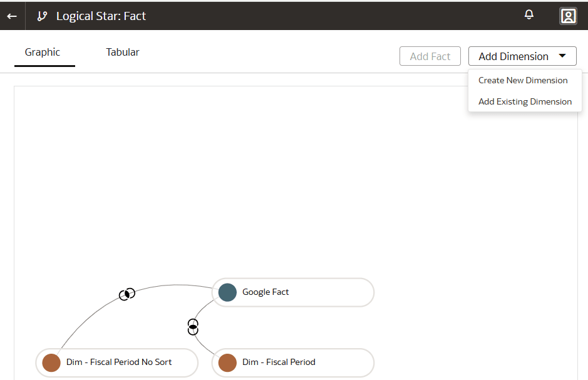Image resolution: width=588 pixels, height=380 pixels.
Task: Collapse the Add Dimension dropdown arrow
Action: coord(562,56)
